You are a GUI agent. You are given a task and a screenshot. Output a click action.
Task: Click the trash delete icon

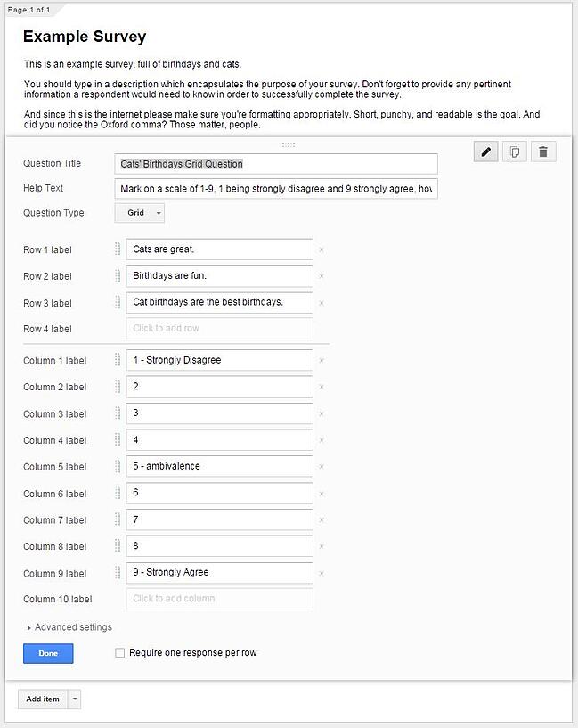(543, 151)
